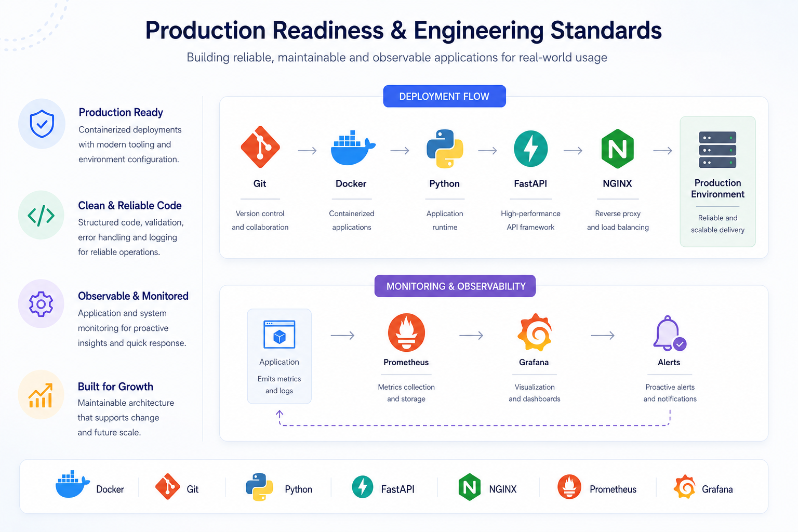Click the Docker label in the bottom technology strip

110,489
